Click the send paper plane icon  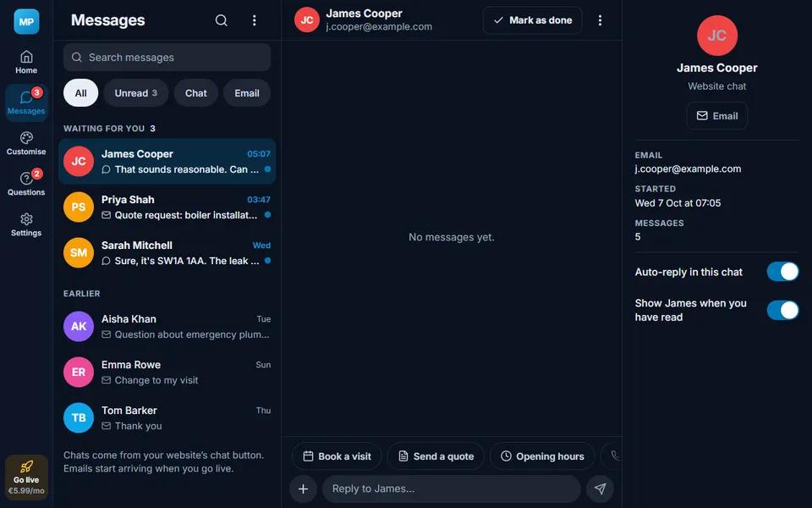coord(601,489)
